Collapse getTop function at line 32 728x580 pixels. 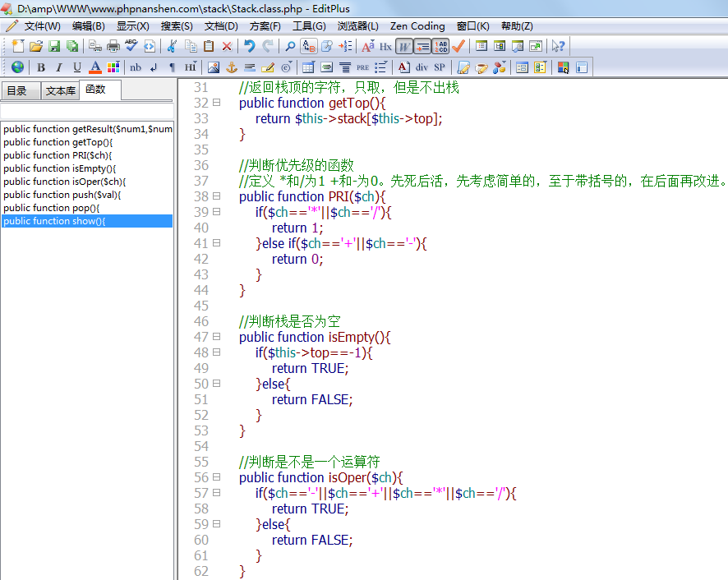pyautogui.click(x=216, y=103)
